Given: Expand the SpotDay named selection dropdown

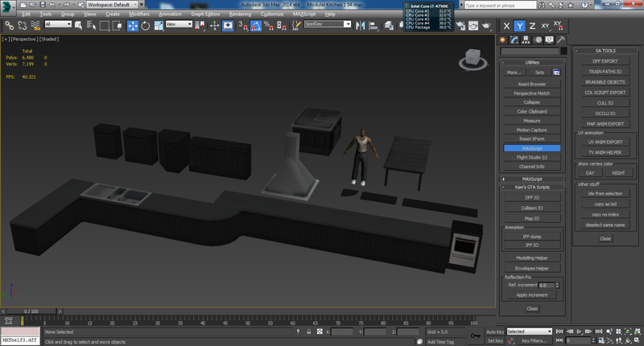Looking at the screenshot, I should 348,25.
